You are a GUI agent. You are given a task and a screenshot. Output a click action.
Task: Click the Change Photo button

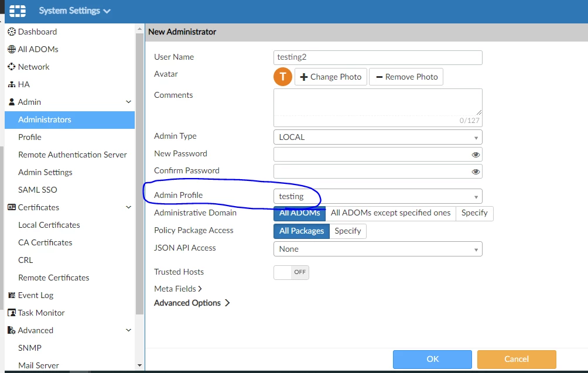coord(331,77)
